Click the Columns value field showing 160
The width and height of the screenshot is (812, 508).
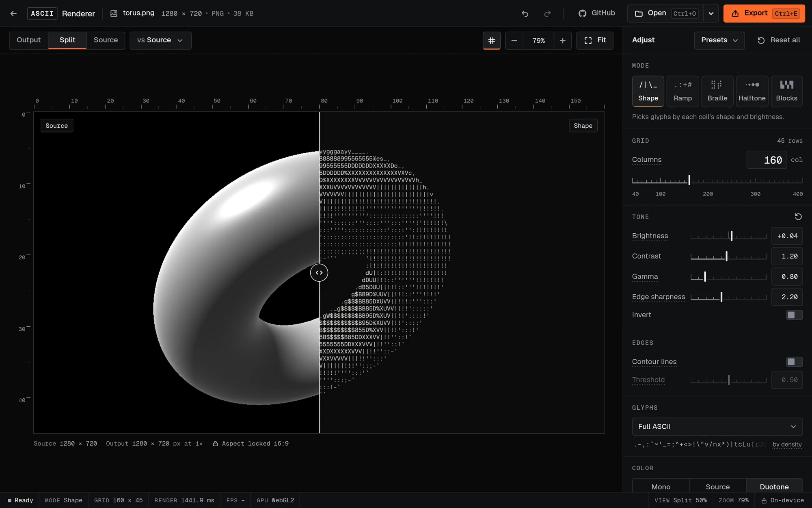coord(767,160)
